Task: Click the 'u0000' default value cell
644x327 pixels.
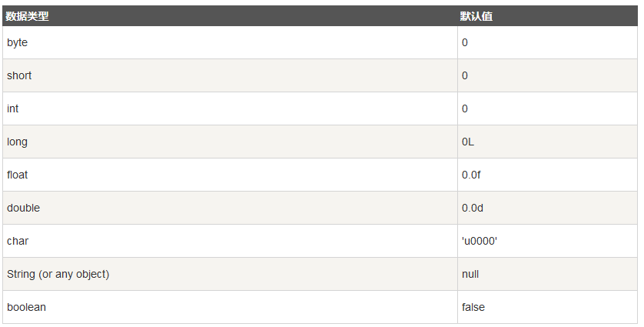Action: (480, 242)
